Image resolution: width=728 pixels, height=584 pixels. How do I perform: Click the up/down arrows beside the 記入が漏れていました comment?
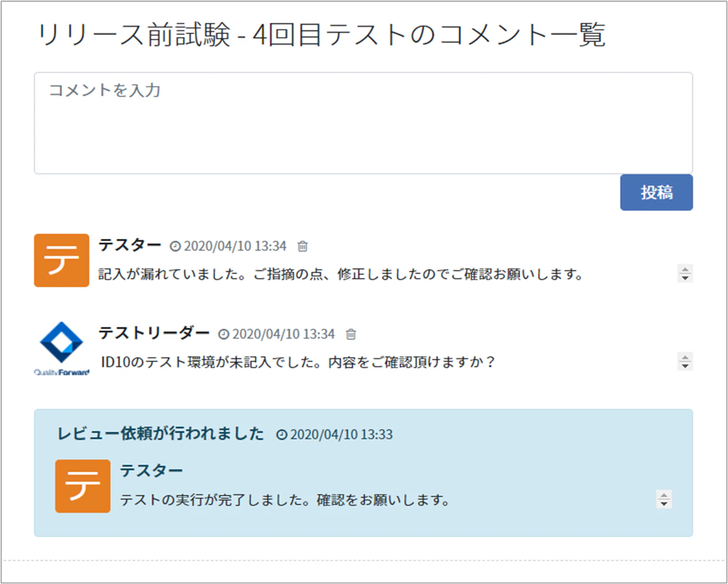click(x=685, y=273)
